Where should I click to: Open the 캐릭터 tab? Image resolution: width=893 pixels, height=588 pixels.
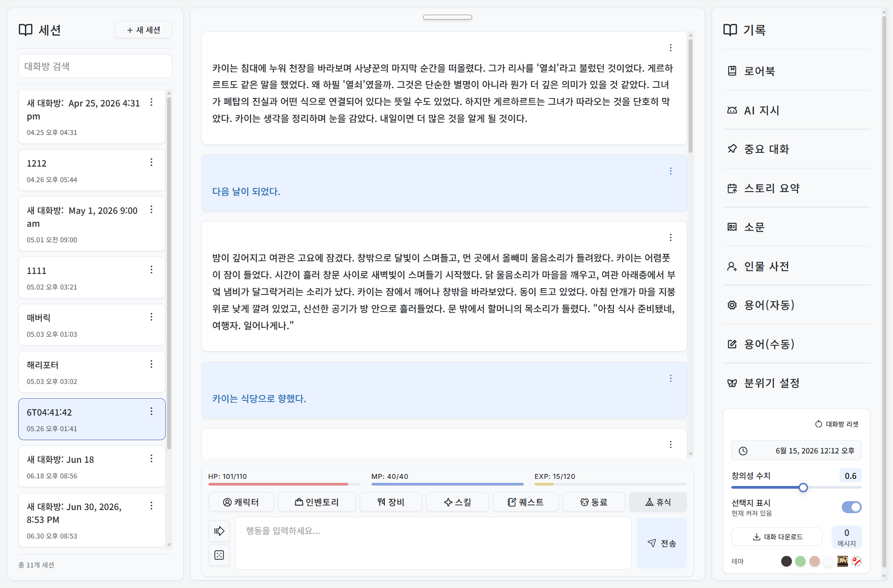click(x=241, y=502)
